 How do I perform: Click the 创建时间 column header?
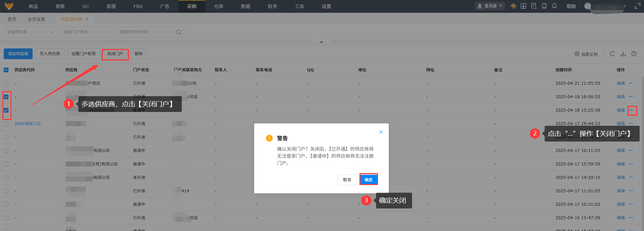click(564, 70)
